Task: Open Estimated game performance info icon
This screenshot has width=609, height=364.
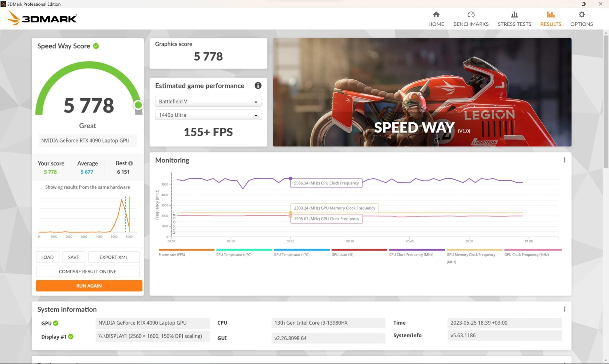Action: (258, 86)
